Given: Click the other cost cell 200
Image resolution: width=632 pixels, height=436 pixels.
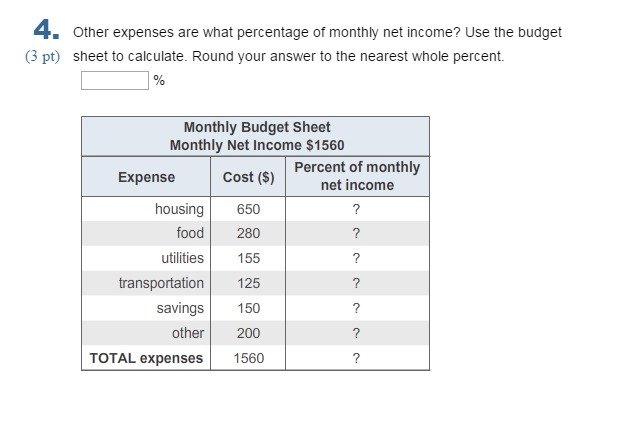Looking at the screenshot, I should pyautogui.click(x=248, y=333).
